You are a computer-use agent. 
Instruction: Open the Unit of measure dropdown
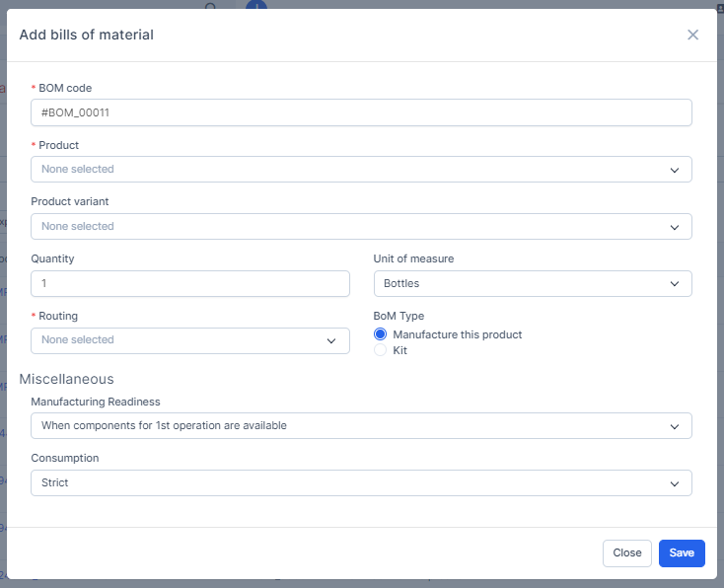523,284
